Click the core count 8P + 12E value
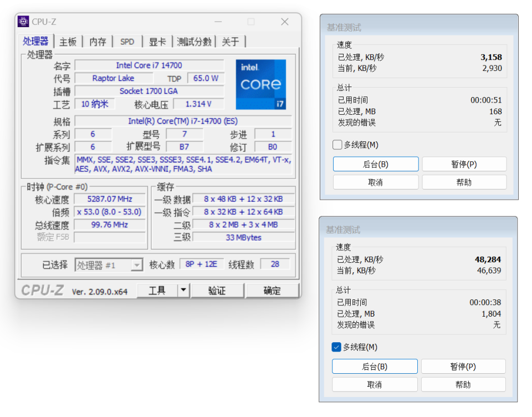The image size is (532, 417). pos(201,264)
